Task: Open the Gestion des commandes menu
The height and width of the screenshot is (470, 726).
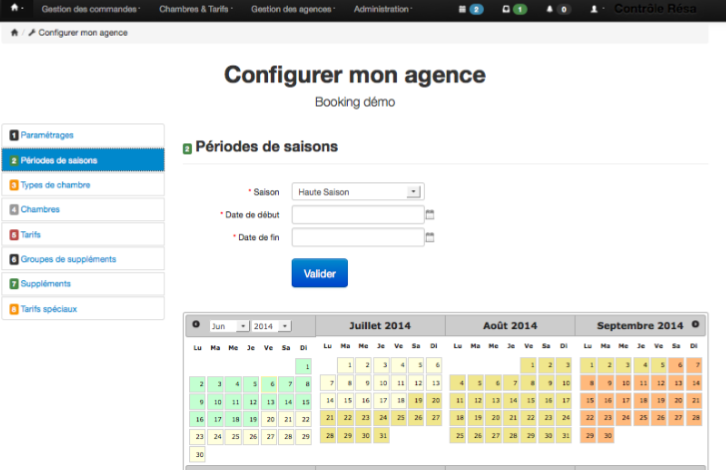Action: 91,9
